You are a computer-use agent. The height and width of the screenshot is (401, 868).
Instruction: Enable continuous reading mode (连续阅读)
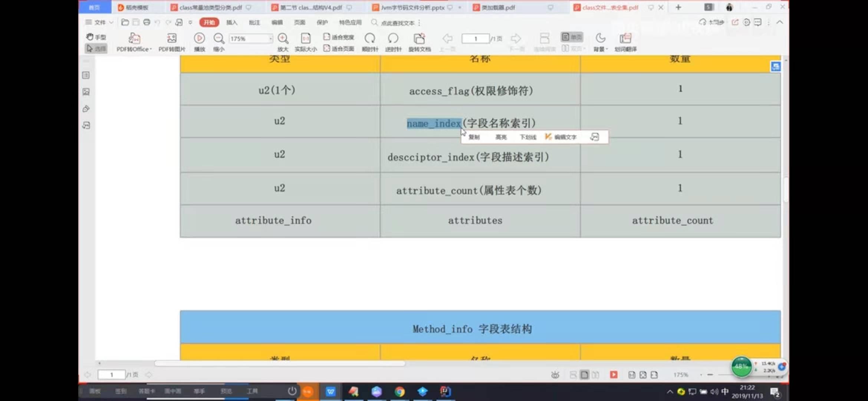(x=545, y=43)
